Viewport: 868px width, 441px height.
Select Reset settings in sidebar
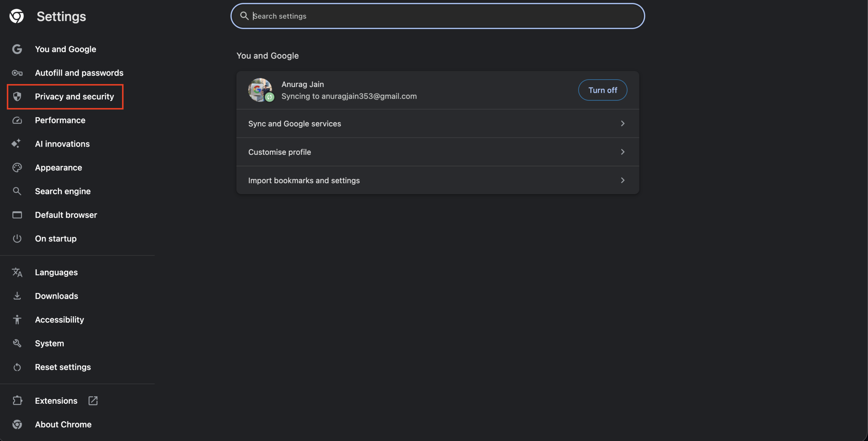tap(63, 367)
